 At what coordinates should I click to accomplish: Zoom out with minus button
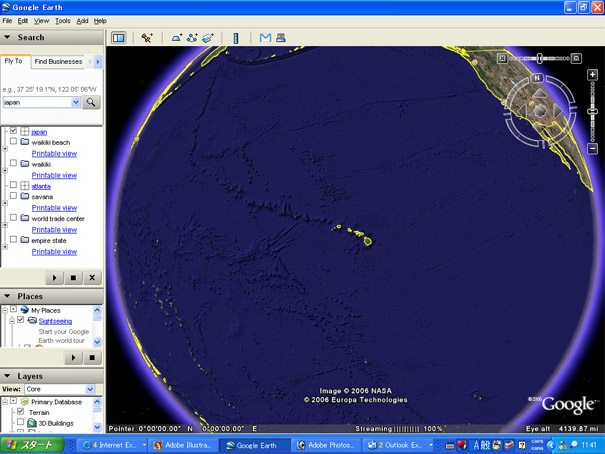(592, 149)
